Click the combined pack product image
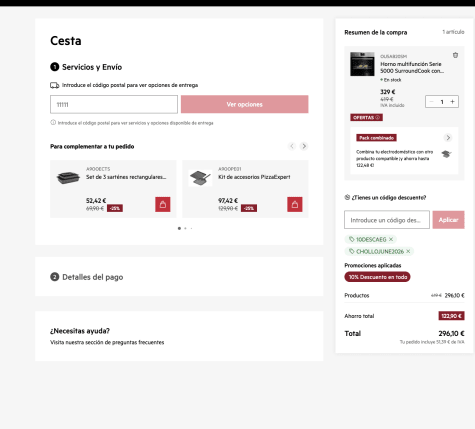The image size is (475, 429). [x=446, y=154]
